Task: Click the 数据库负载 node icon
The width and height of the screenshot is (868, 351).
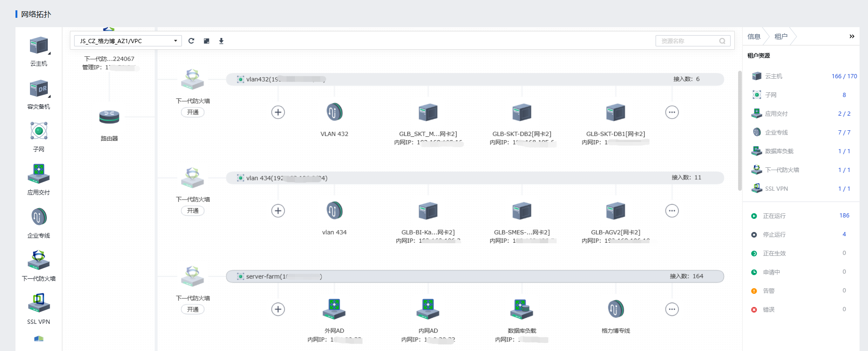Action: click(x=521, y=309)
